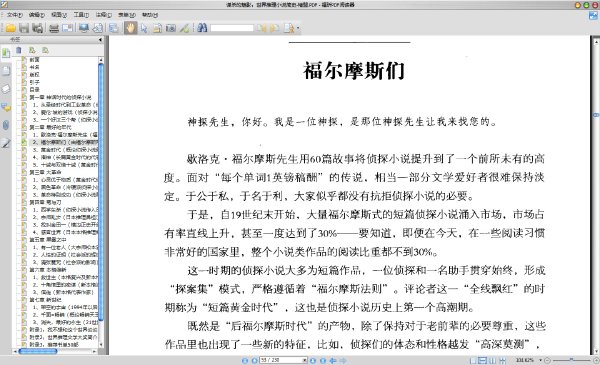
Task: Open the Pages thumbnails sidebar tab
Action: click(x=6, y=71)
